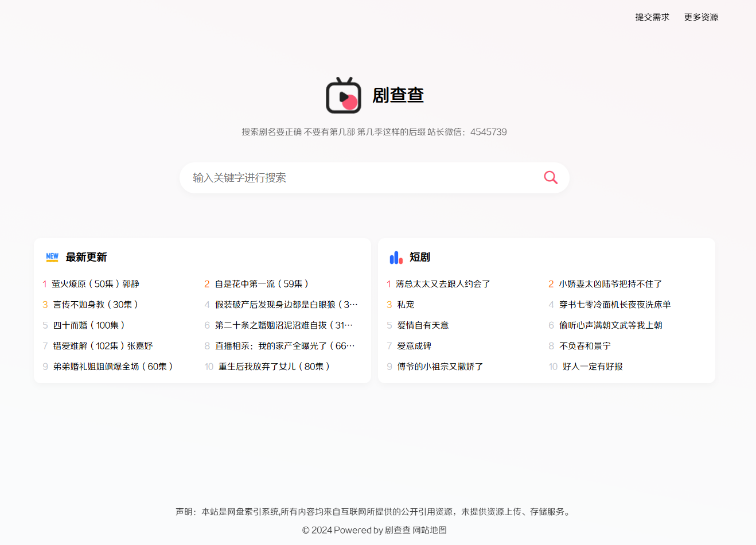
Task: Click the search tip text with 站长微信
Action: pyautogui.click(x=374, y=132)
